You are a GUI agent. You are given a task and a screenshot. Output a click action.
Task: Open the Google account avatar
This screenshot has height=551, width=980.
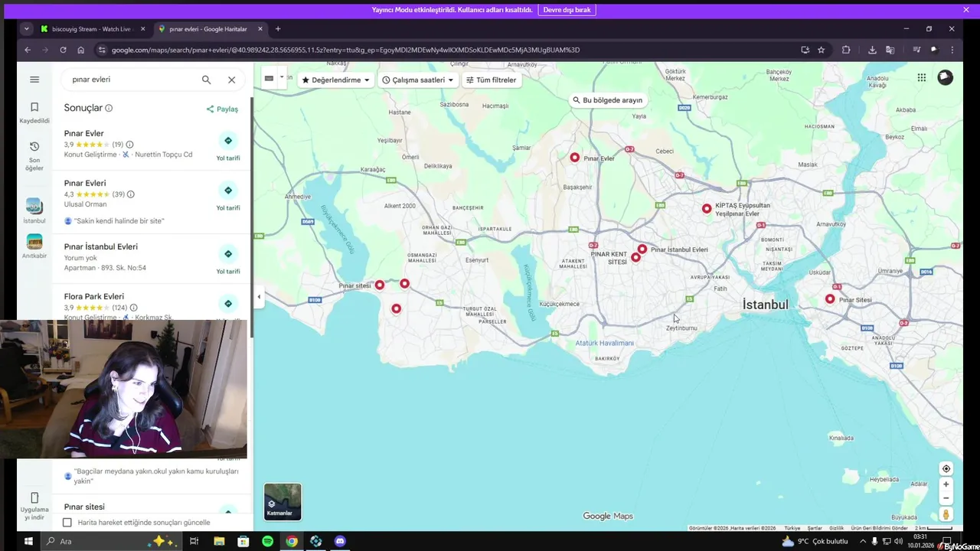pos(946,77)
